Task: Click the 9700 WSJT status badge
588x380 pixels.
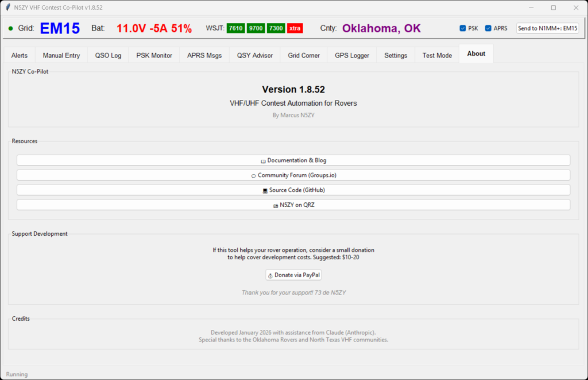Action: [x=256, y=28]
